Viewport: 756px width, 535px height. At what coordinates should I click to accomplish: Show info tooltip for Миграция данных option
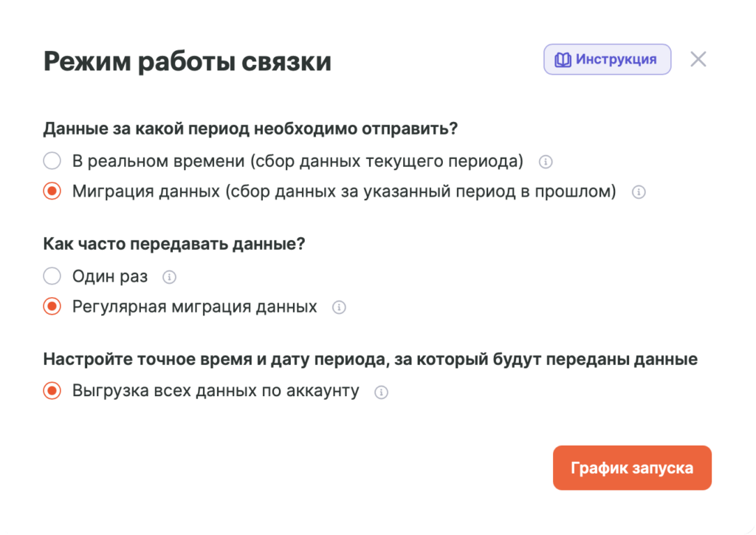639,192
